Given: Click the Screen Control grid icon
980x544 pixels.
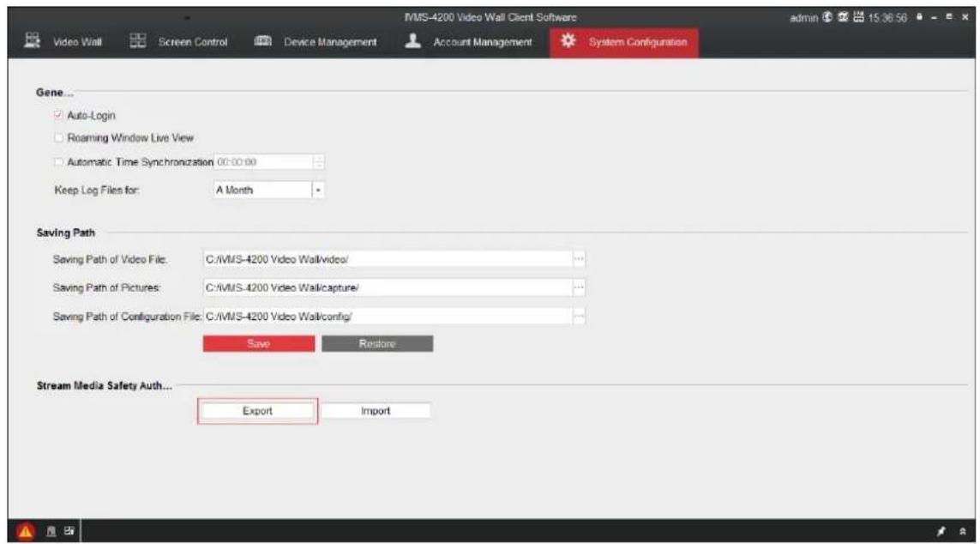Looking at the screenshot, I should point(137,41).
